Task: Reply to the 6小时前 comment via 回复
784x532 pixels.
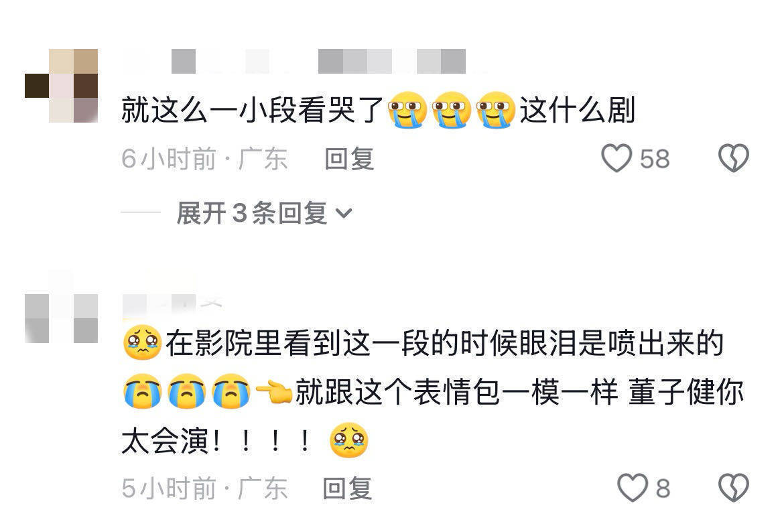Action: coord(349,159)
